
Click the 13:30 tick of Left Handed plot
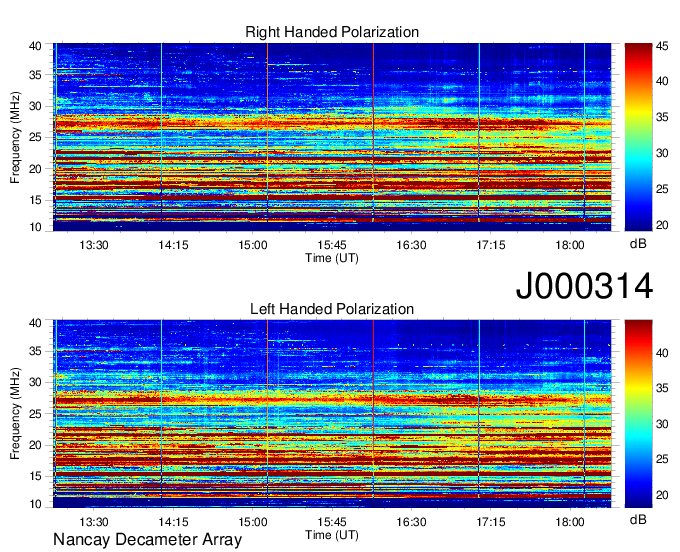pos(94,522)
